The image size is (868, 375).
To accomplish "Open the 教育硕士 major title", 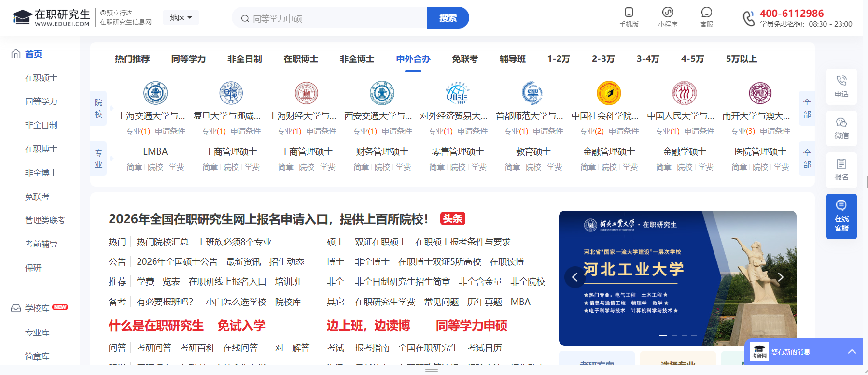I will coord(533,152).
